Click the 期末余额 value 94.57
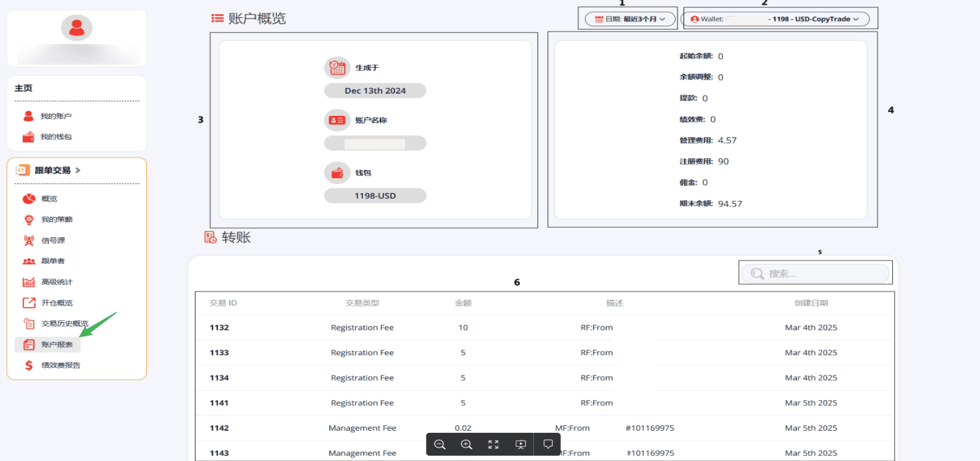 tap(730, 204)
